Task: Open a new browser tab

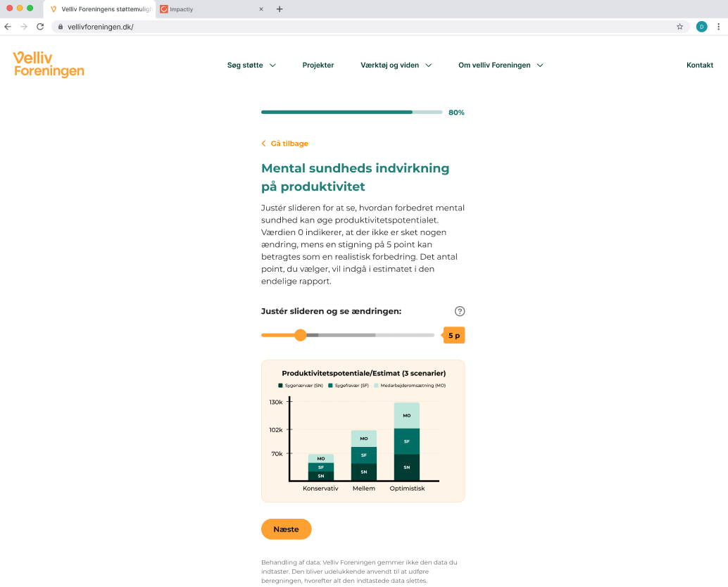Action: click(280, 9)
